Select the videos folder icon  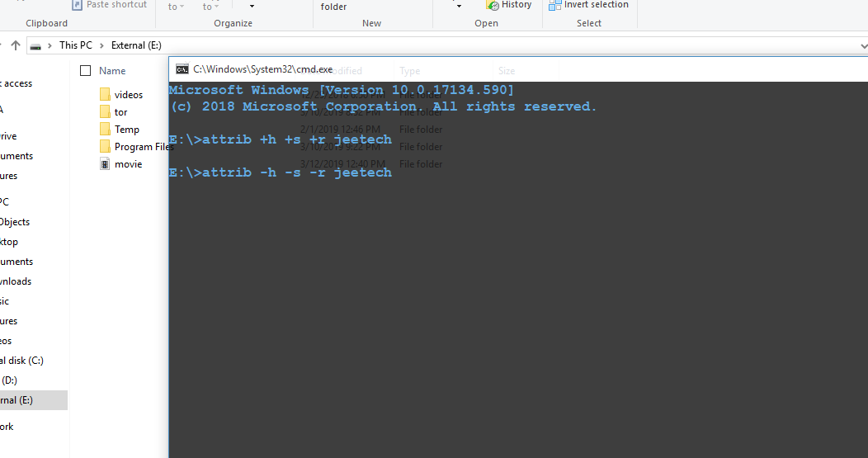pyautogui.click(x=105, y=95)
